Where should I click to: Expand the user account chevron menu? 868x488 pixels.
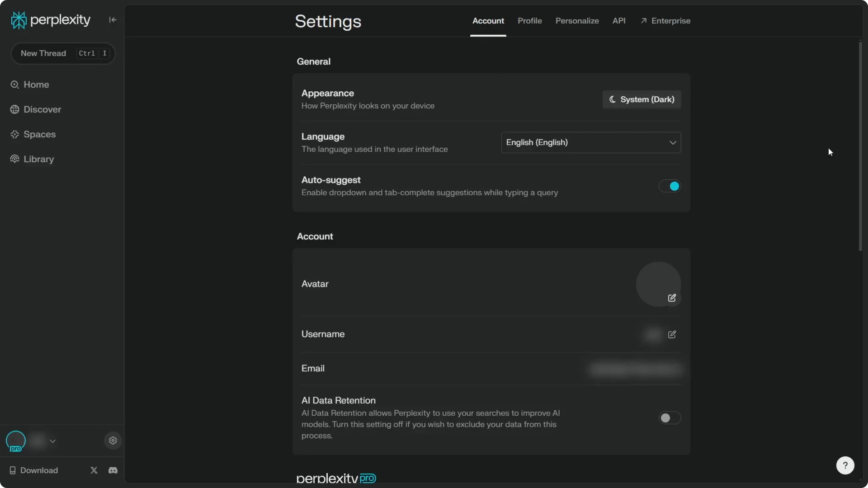click(52, 441)
